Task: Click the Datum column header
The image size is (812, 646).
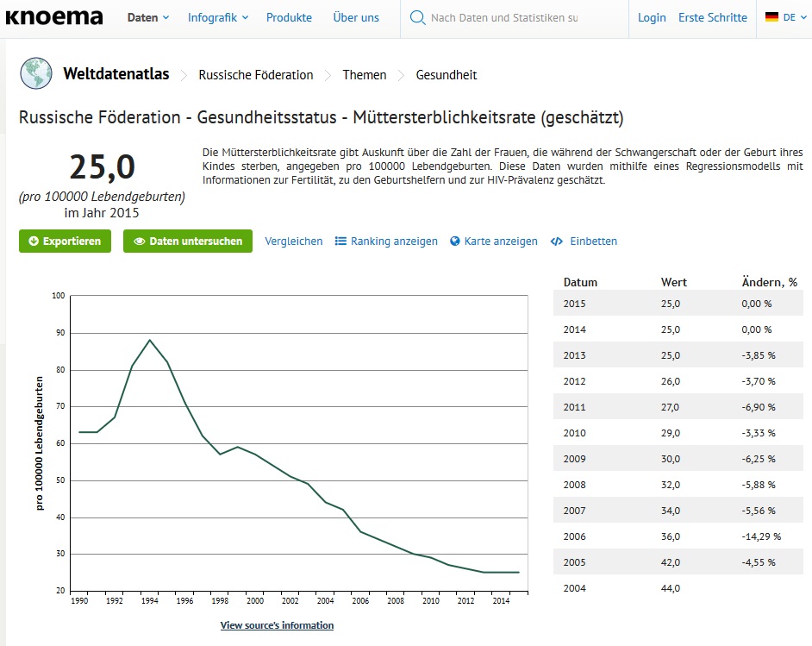Action: [580, 282]
